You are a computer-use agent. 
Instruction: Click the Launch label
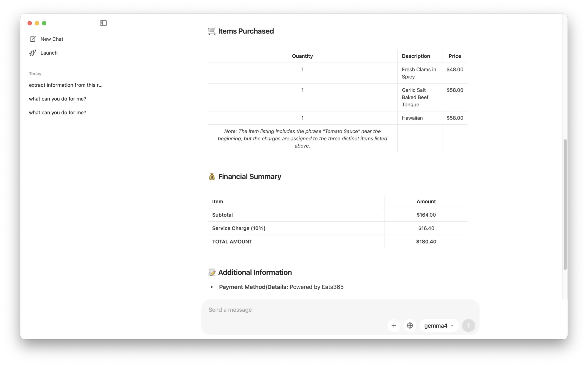pyautogui.click(x=49, y=53)
